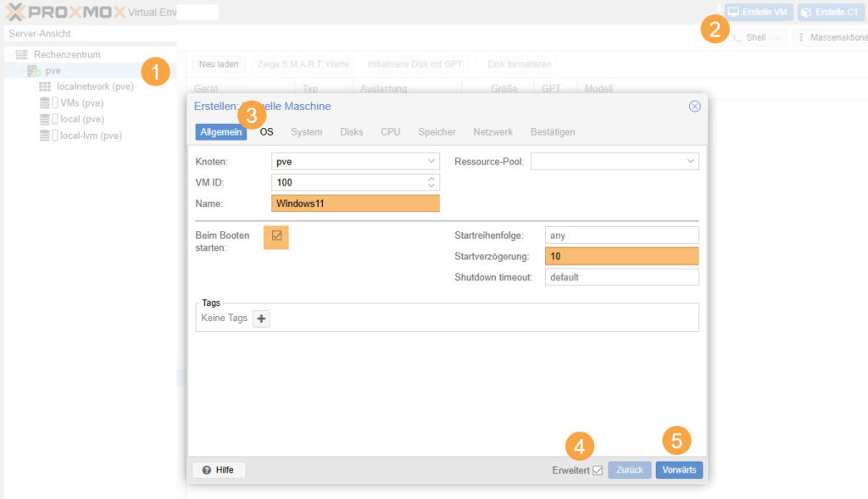Click the localnetwork (pve) grid icon

(45, 86)
